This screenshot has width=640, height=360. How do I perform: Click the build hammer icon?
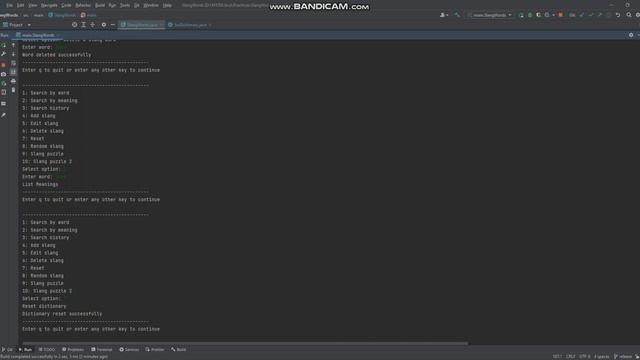point(457,15)
